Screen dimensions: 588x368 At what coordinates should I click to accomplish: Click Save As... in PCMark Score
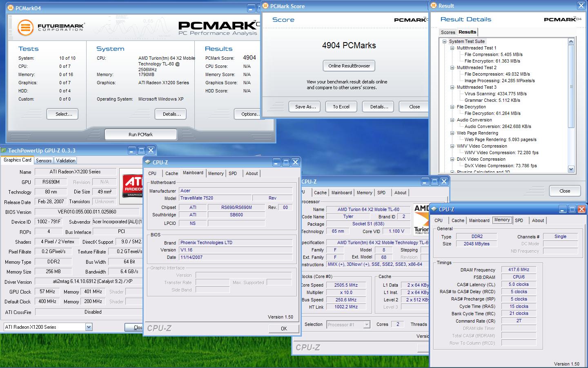tap(305, 107)
